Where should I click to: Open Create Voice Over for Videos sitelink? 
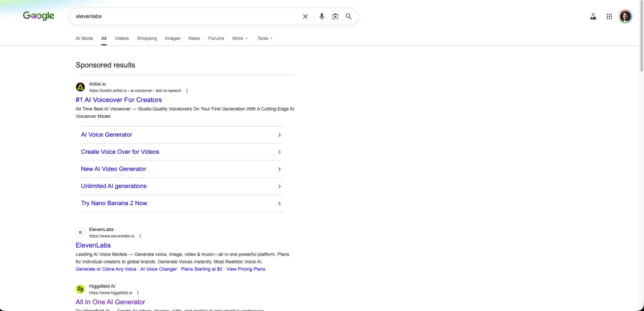pyautogui.click(x=120, y=152)
